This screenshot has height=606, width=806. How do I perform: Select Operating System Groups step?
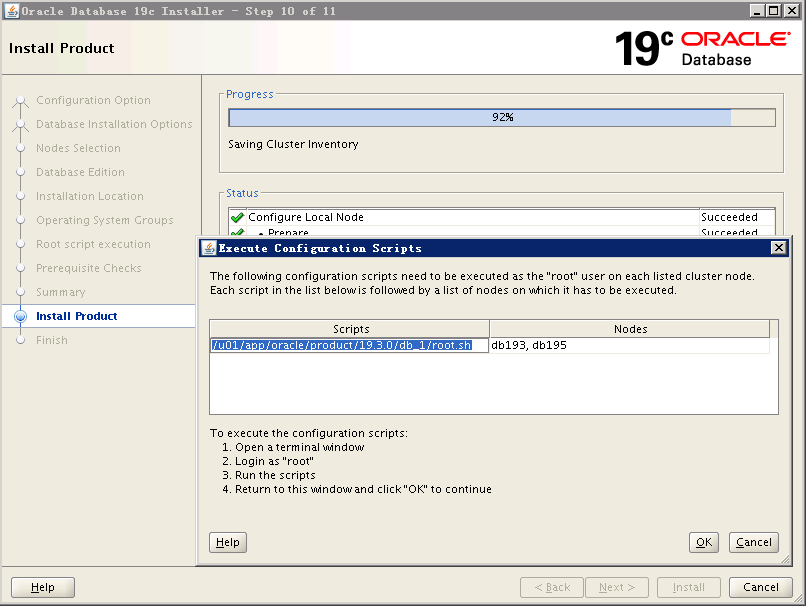pyautogui.click(x=104, y=220)
